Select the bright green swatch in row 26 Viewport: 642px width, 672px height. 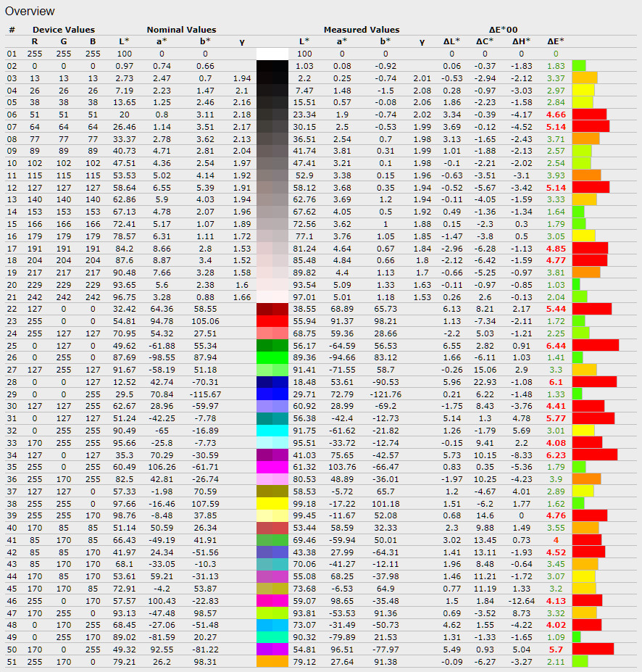click(272, 357)
